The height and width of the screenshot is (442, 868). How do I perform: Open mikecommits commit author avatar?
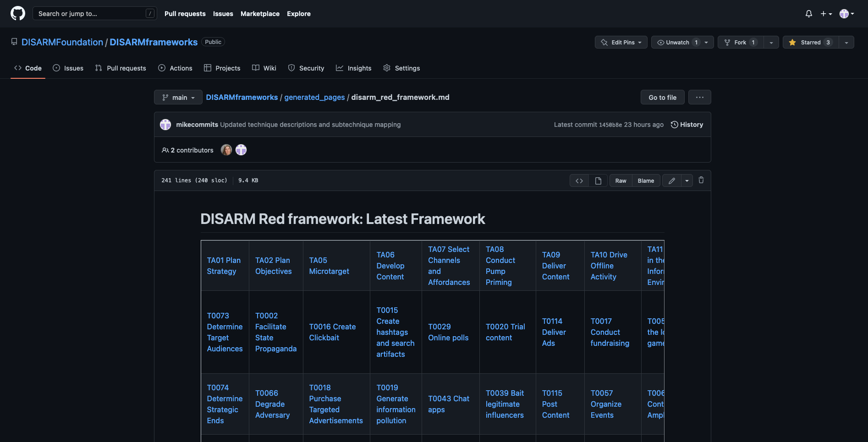(x=165, y=125)
